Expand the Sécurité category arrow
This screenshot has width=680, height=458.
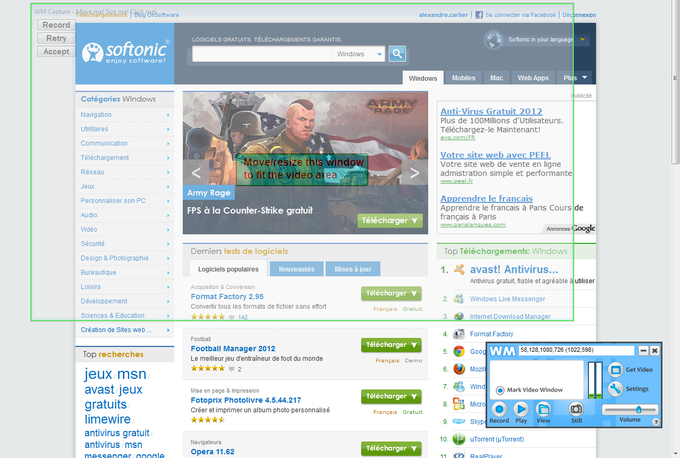coord(168,244)
